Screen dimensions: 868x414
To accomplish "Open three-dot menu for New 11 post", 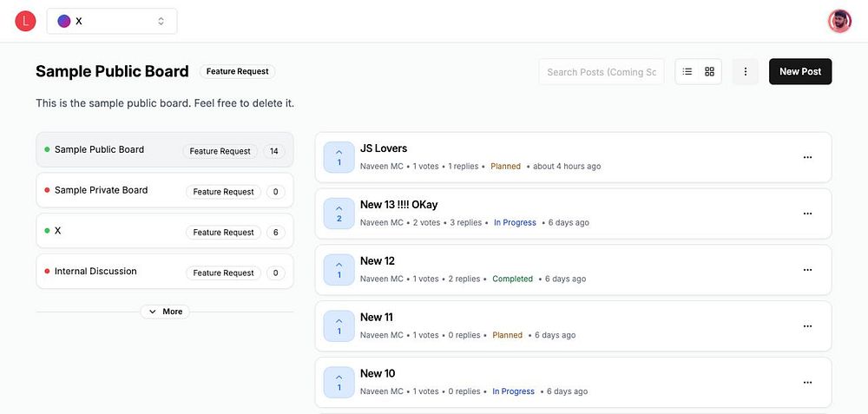I will click(x=807, y=326).
